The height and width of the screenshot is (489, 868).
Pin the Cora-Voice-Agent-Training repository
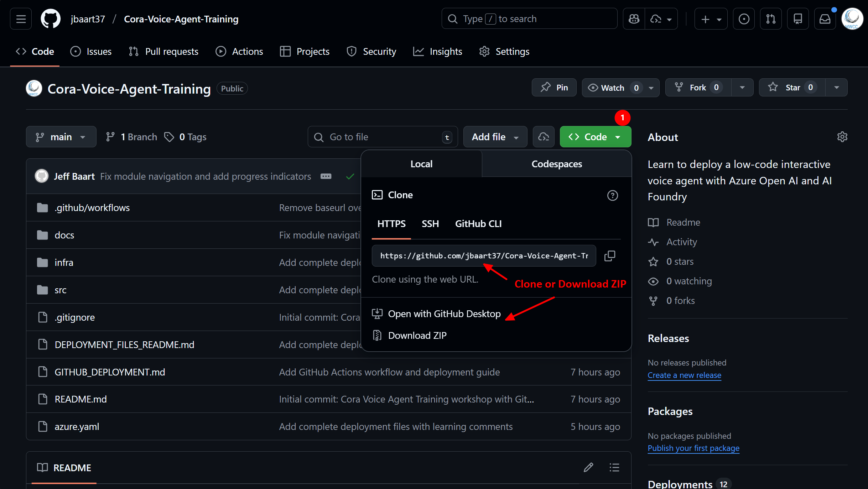[x=554, y=87]
